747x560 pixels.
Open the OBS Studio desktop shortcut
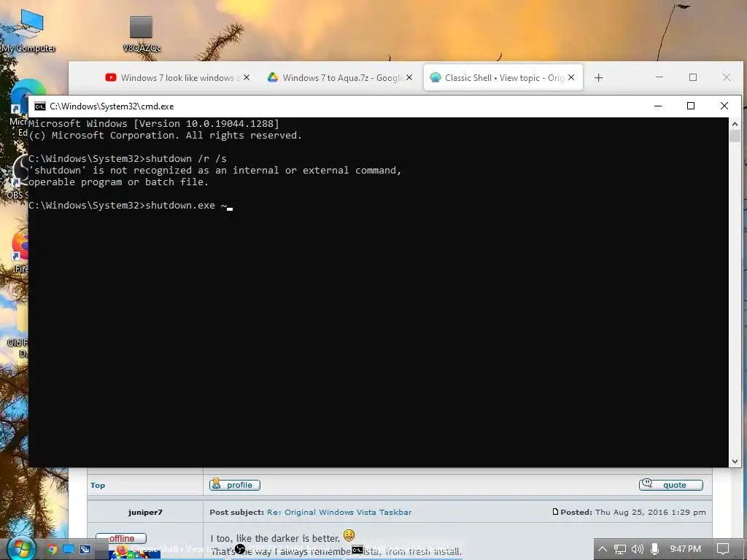(x=18, y=177)
